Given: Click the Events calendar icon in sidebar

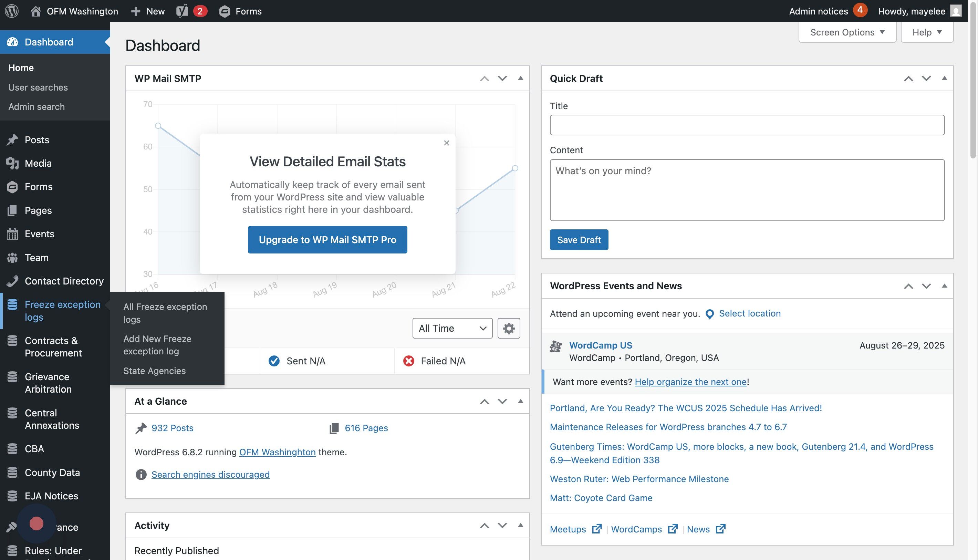Looking at the screenshot, I should [x=12, y=234].
